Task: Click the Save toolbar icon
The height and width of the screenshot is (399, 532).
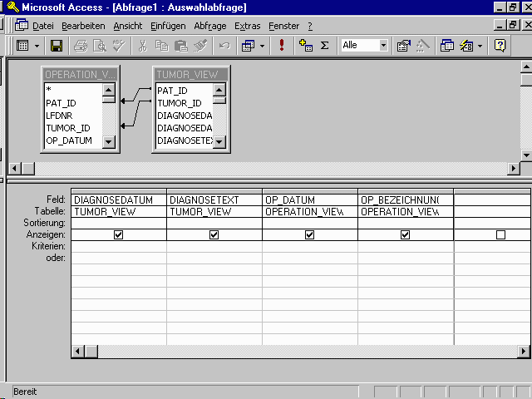Action: [57, 46]
